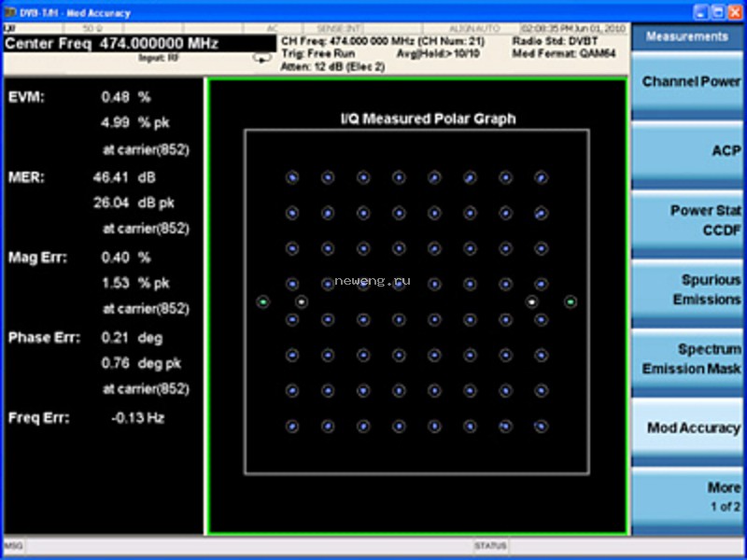Click the continuous sweep icon near Input RF
Viewport: 747px width, 560px height.
(262, 58)
